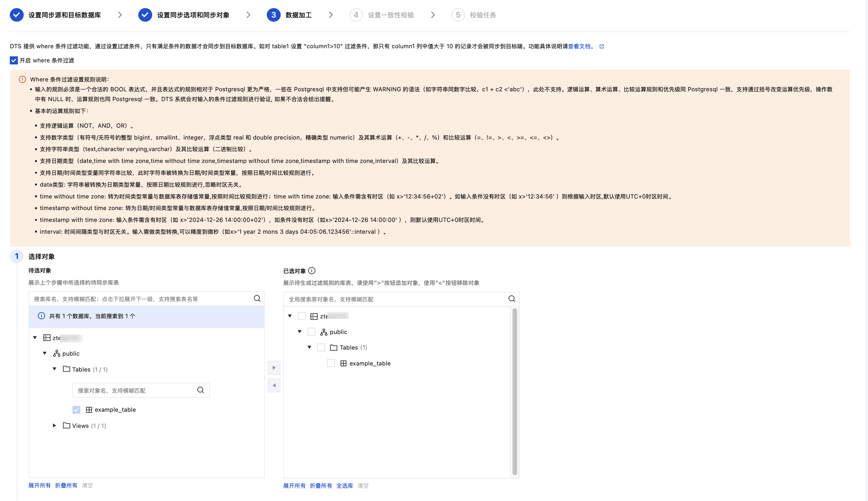The image size is (868, 501).
Task: Click 全选库 below the 已选对象 panel
Action: point(344,485)
